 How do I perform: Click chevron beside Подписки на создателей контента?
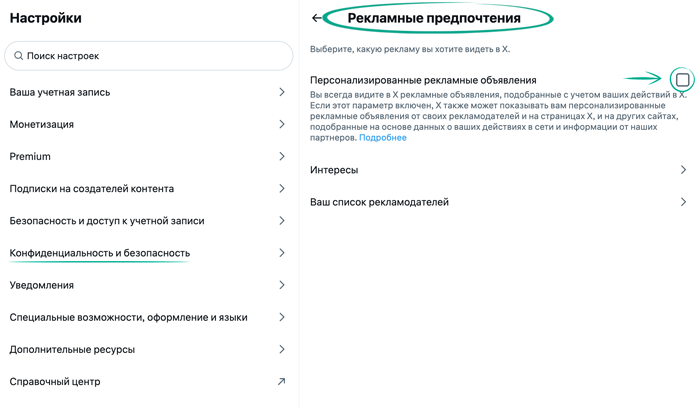pos(281,188)
